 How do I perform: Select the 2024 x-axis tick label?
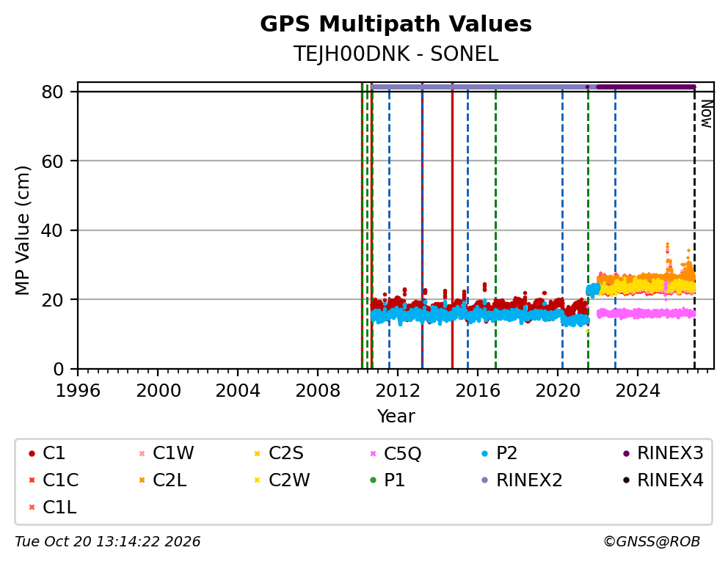click(638, 391)
